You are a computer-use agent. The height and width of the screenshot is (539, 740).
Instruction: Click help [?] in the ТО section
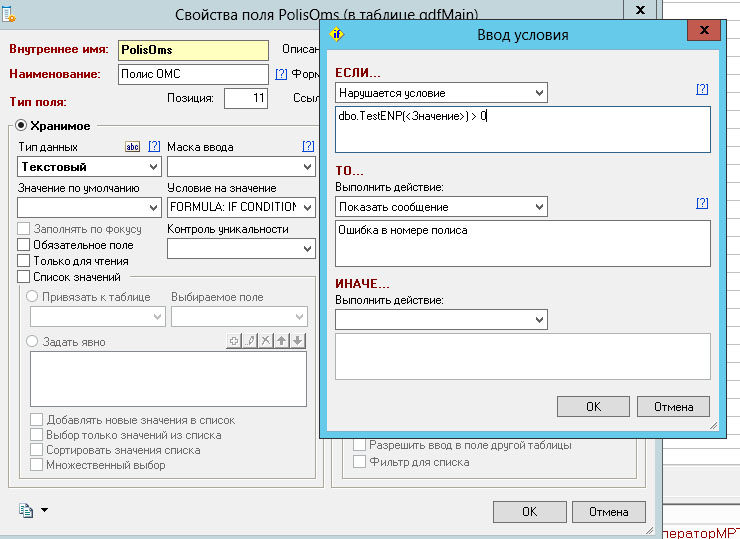click(702, 203)
